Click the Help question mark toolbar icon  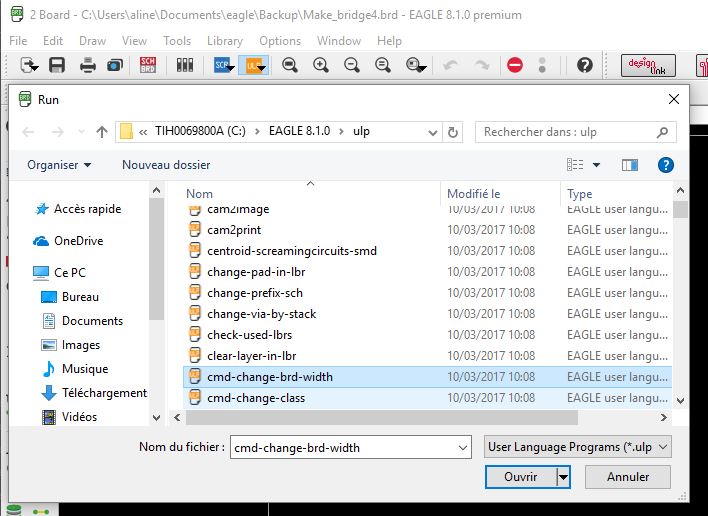(585, 65)
